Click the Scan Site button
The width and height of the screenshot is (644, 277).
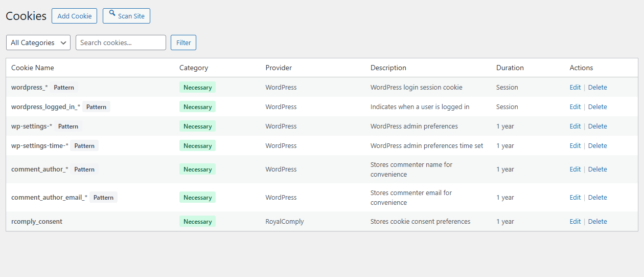click(x=126, y=16)
